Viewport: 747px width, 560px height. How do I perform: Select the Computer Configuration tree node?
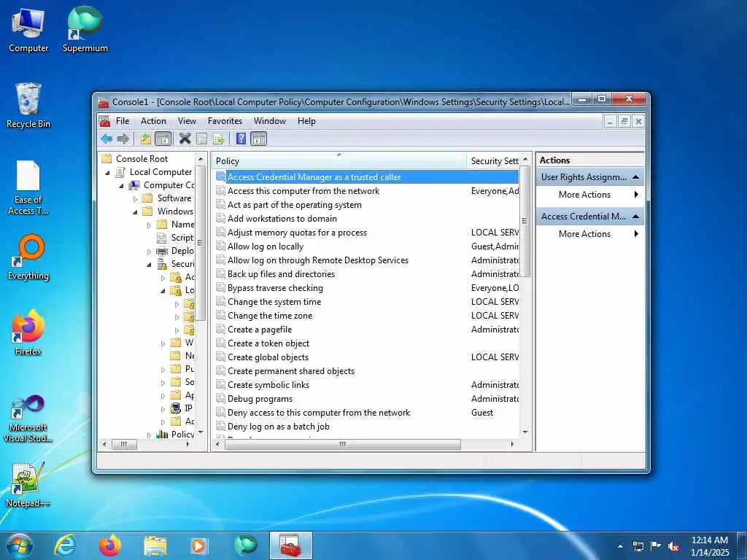coord(169,184)
